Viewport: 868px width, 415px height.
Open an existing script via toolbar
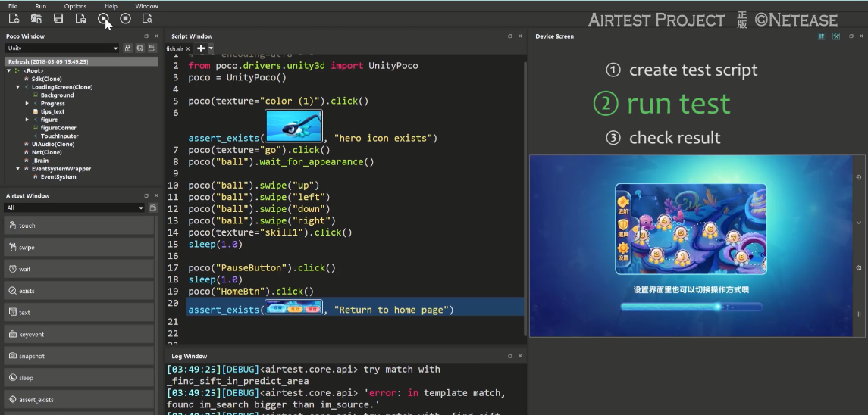coord(36,19)
